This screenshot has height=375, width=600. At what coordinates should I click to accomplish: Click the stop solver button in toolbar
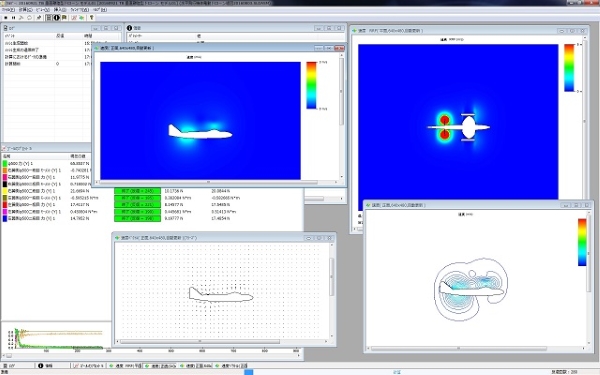(5, 18)
